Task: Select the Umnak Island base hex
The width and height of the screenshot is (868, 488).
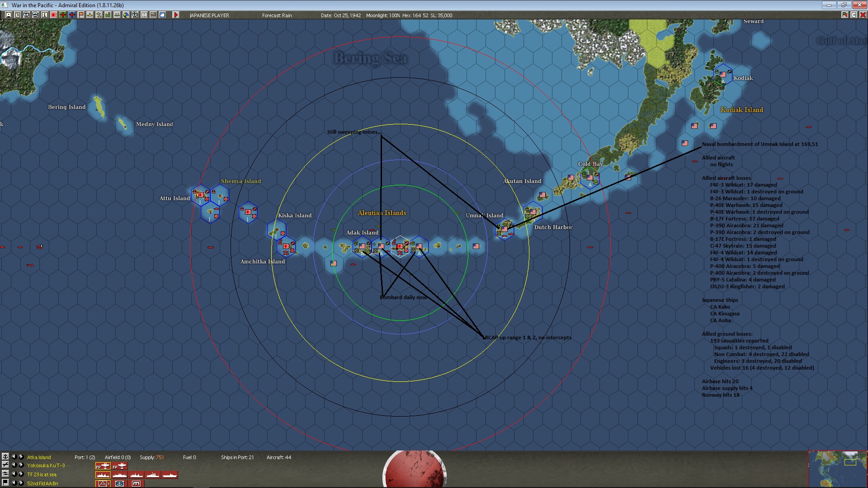Action: pos(505,229)
